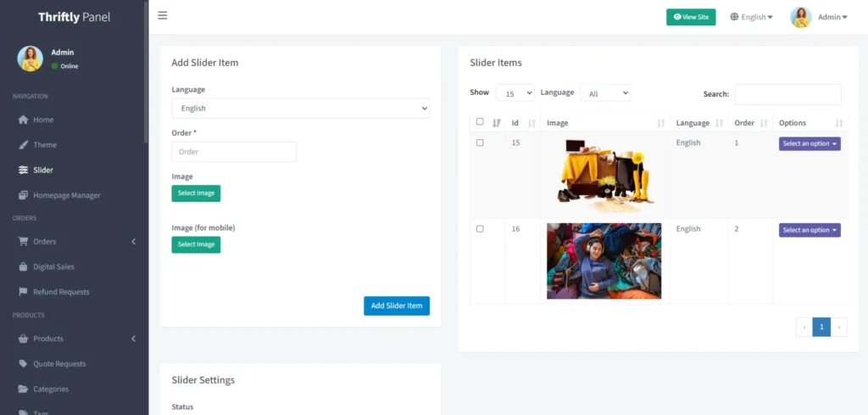Click the Orders cart icon
This screenshot has width=868, height=415.
click(x=24, y=242)
